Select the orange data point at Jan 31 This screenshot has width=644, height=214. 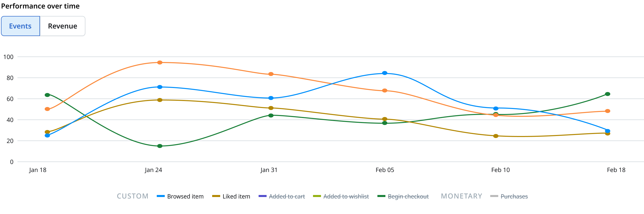pos(271,74)
